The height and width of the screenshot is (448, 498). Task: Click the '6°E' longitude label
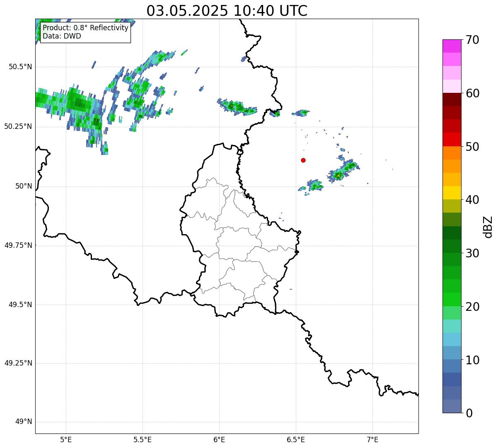[x=219, y=440]
